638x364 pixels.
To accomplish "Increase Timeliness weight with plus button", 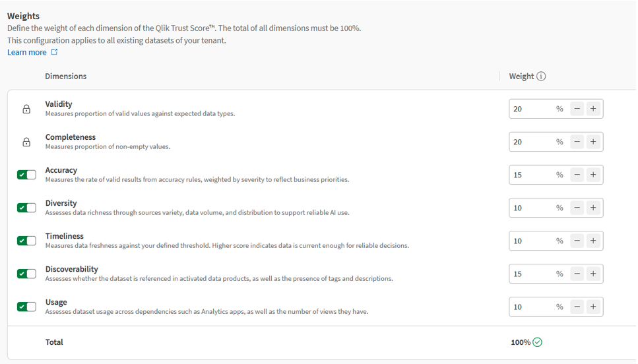I will 593,241.
